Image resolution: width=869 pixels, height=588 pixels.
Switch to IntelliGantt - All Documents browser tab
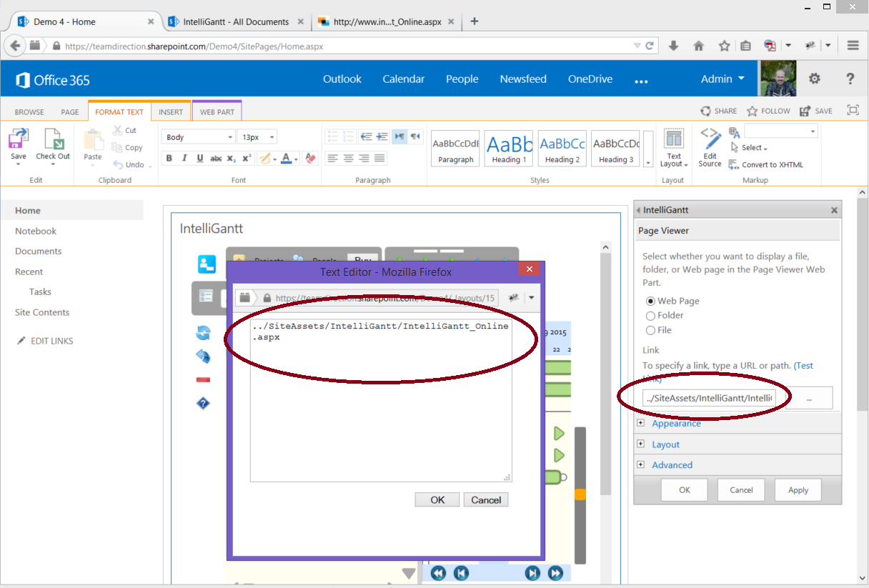pos(235,21)
